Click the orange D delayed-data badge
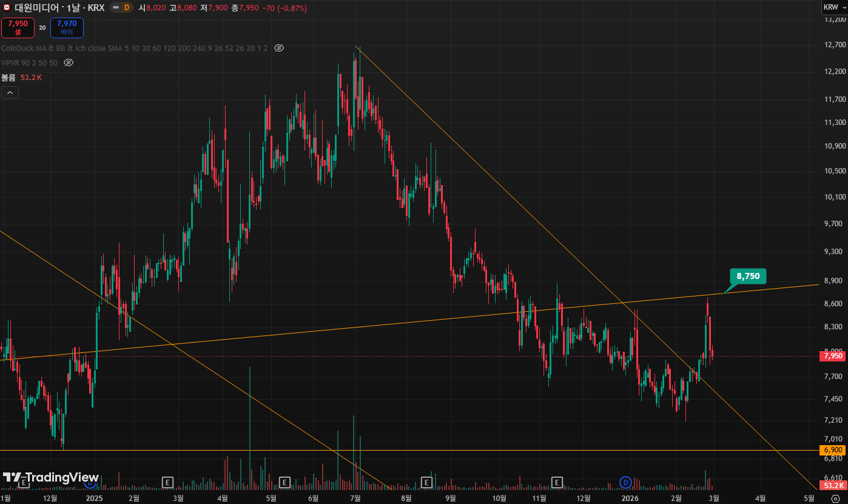Image resolution: width=848 pixels, height=504 pixels. pos(126,8)
